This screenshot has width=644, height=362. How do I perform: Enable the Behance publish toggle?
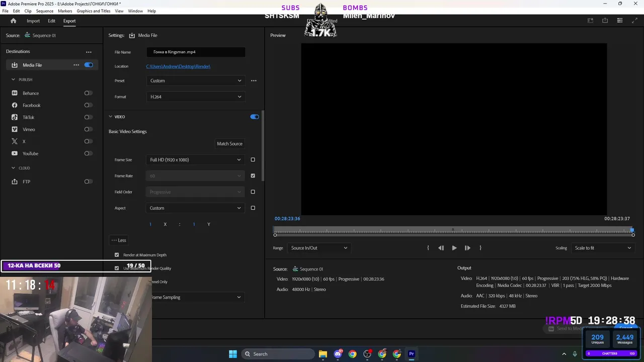click(88, 93)
